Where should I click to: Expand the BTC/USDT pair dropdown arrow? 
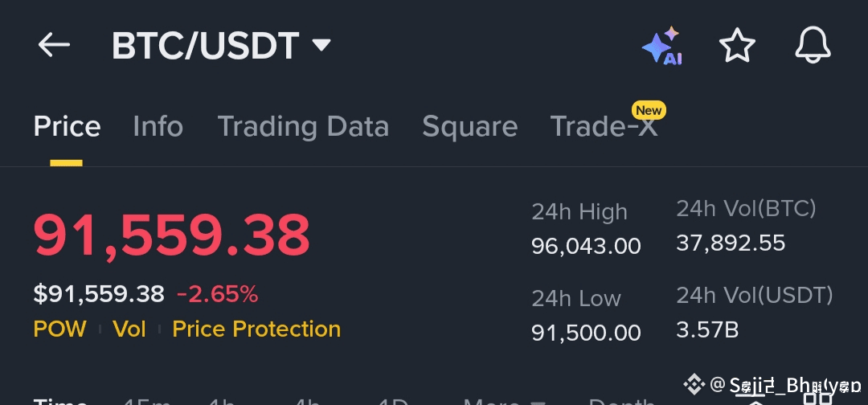(x=321, y=45)
